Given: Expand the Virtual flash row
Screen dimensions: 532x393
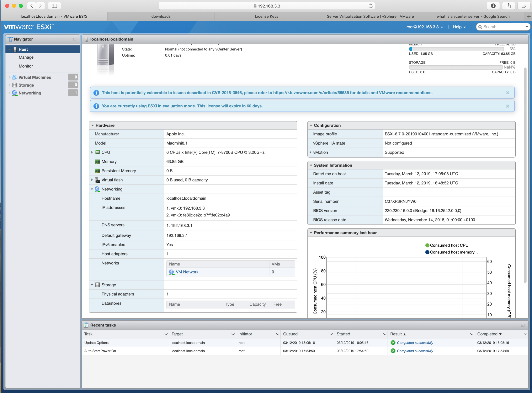Looking at the screenshot, I should (x=92, y=180).
